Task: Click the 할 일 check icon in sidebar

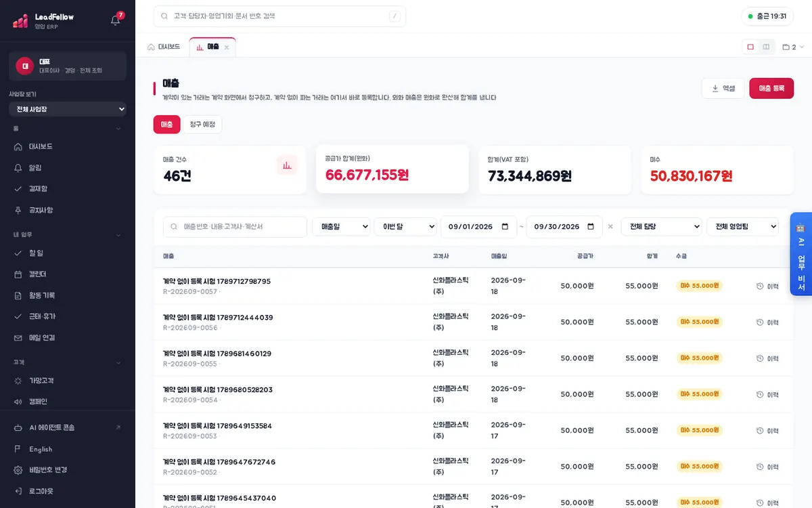Action: (18, 253)
